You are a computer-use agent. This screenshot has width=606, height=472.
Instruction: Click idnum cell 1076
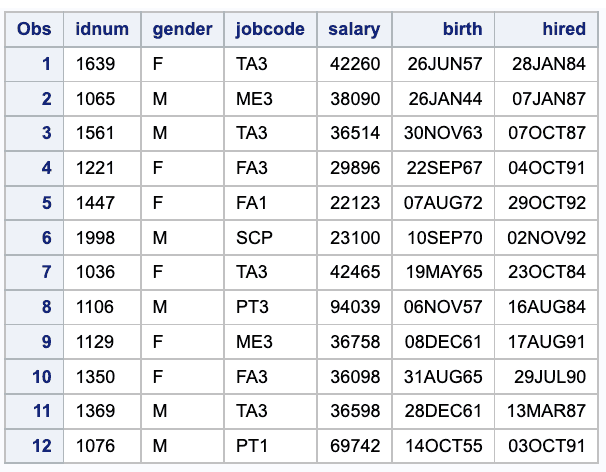coord(96,446)
